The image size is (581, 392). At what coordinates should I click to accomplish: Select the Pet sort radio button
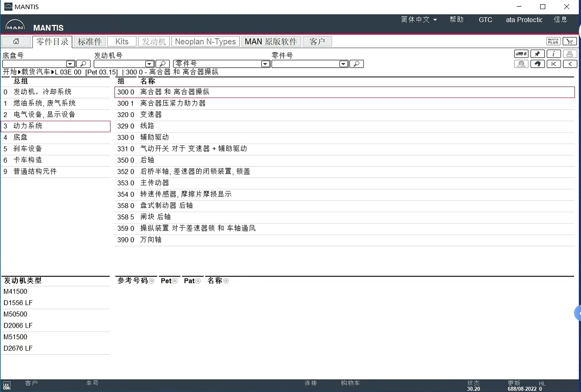(x=175, y=281)
